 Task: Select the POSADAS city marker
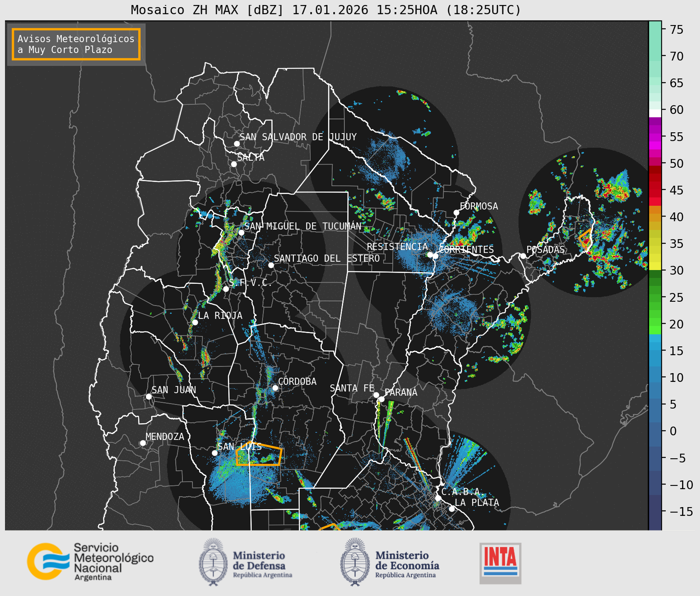[523, 256]
